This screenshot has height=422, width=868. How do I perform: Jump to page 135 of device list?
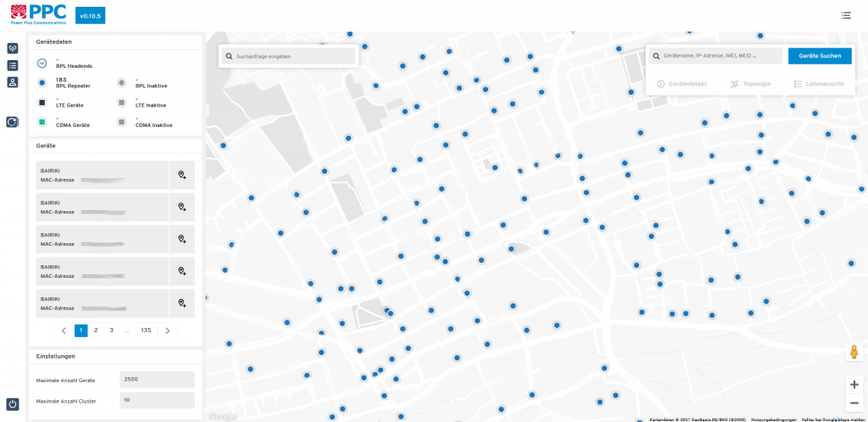click(x=146, y=330)
